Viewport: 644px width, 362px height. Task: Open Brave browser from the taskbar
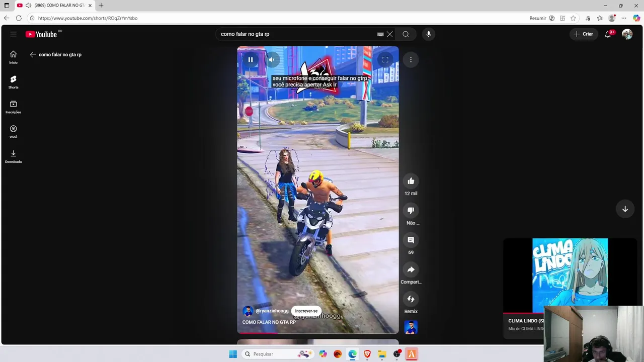coord(367,354)
